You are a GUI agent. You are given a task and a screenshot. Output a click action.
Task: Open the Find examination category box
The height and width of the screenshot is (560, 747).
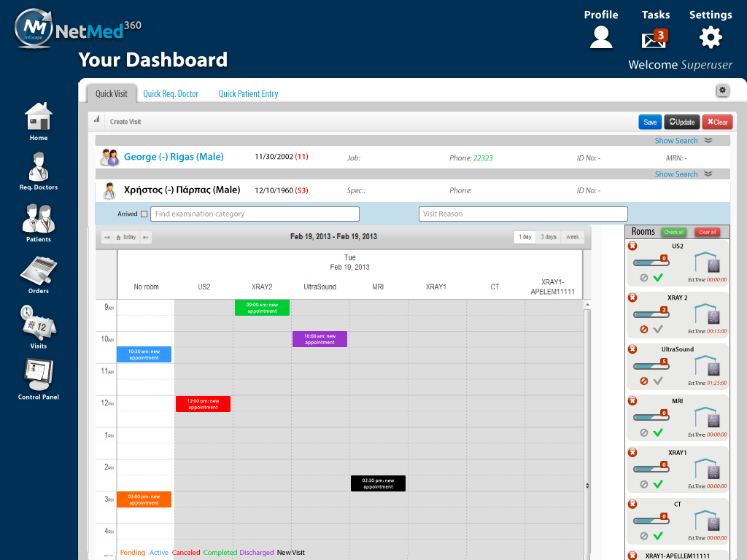pos(255,214)
